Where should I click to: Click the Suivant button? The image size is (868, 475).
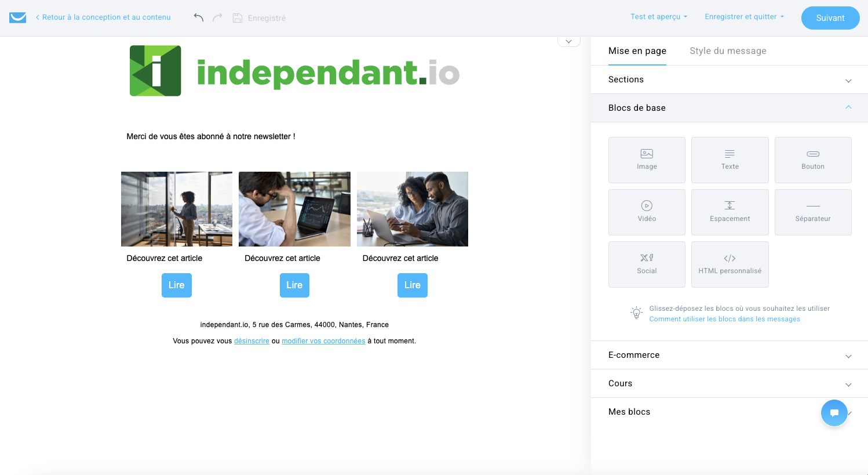[x=830, y=18]
